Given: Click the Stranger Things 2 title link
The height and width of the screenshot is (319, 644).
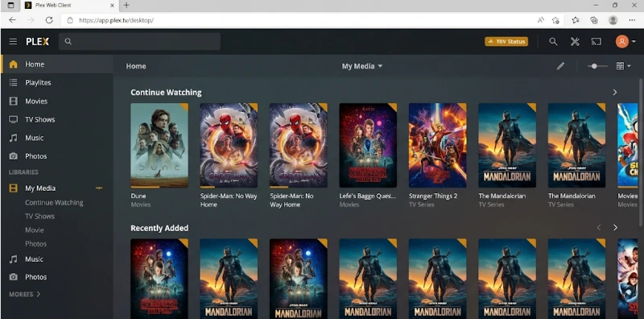Looking at the screenshot, I should point(433,196).
